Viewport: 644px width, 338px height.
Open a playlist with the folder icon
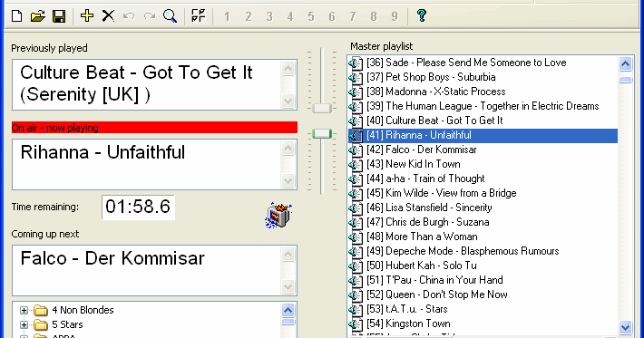tap(38, 16)
